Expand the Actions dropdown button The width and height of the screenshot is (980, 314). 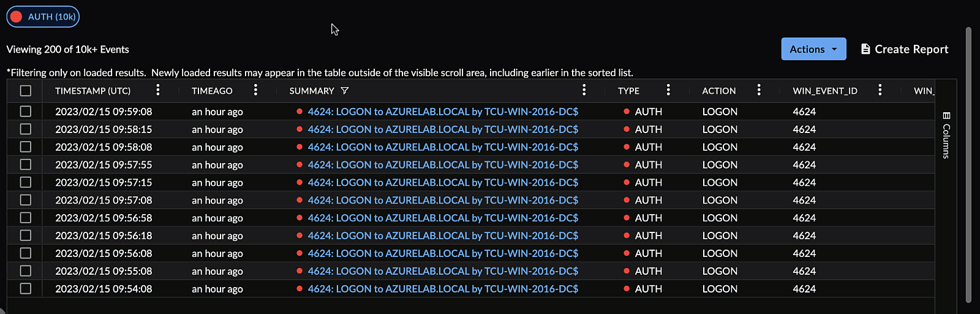tap(813, 49)
